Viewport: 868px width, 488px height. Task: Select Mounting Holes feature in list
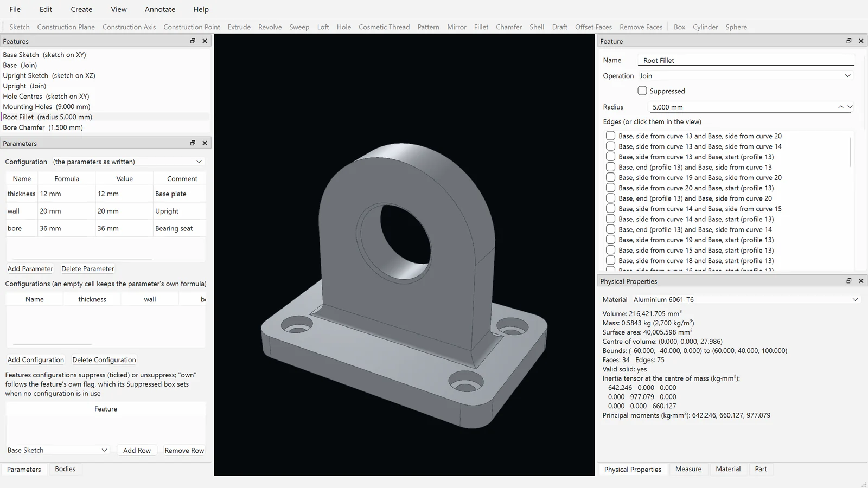[105, 106]
